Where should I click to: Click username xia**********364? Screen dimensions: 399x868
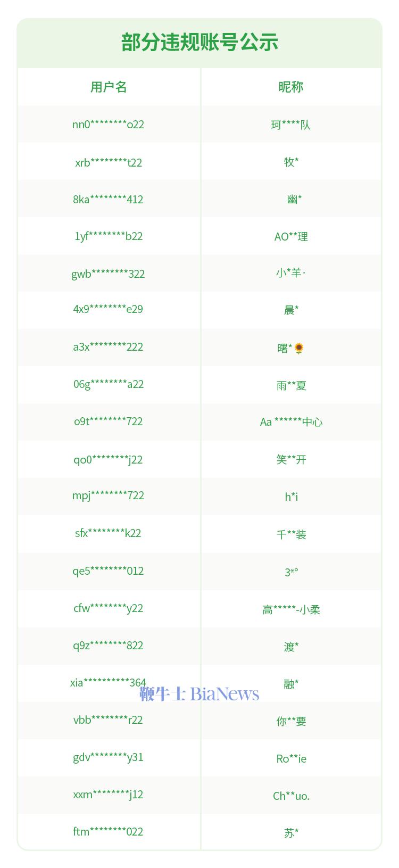click(108, 682)
